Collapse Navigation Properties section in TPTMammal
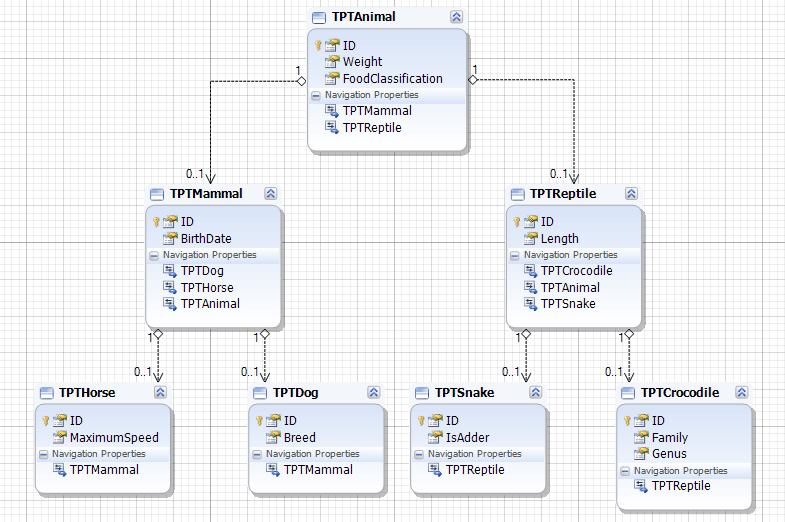 pos(154,256)
